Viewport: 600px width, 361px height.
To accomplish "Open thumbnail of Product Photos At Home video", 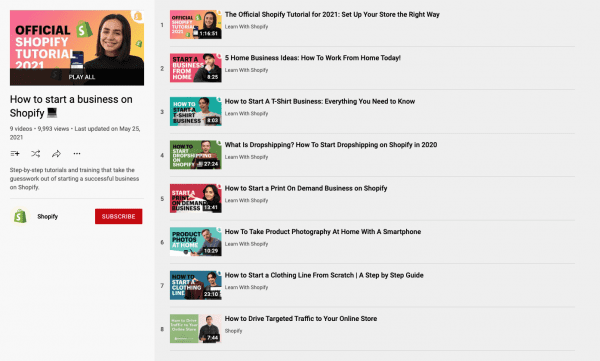I will click(x=196, y=242).
